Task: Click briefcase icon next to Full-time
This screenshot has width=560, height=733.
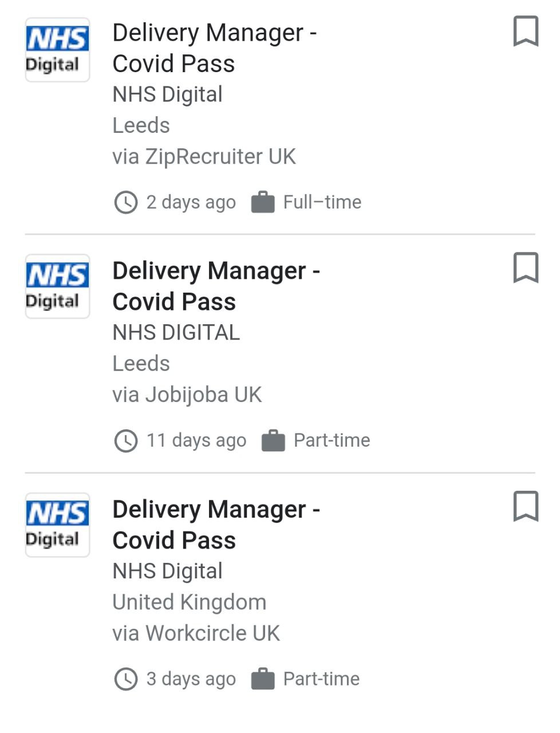Action: click(263, 202)
